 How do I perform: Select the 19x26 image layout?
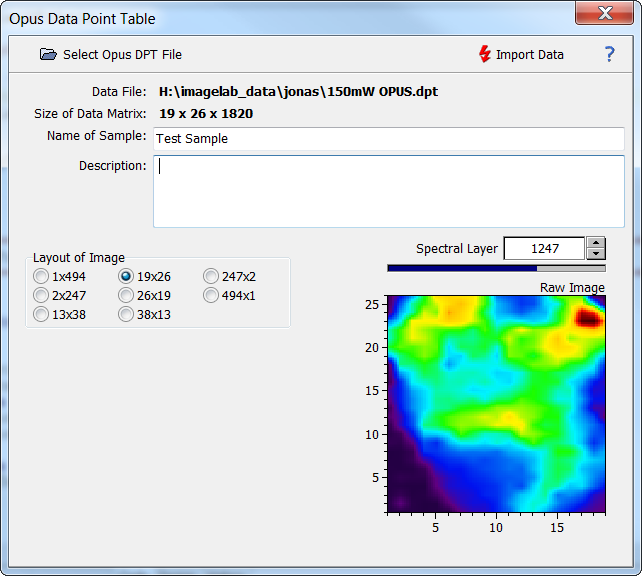click(x=126, y=276)
